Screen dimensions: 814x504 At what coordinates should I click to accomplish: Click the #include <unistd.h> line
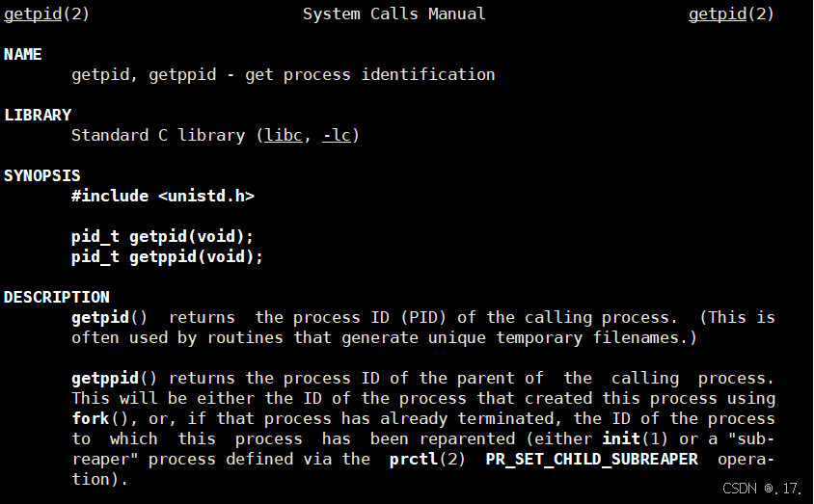click(x=163, y=196)
